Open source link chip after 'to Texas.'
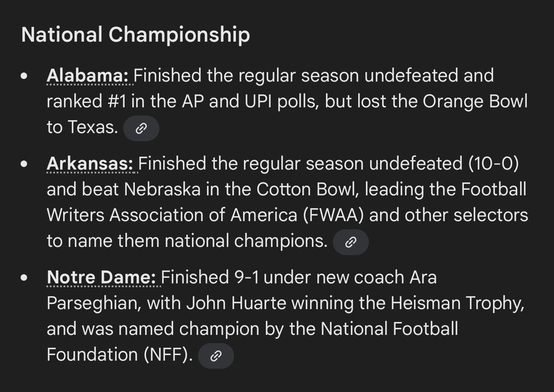 141,128
